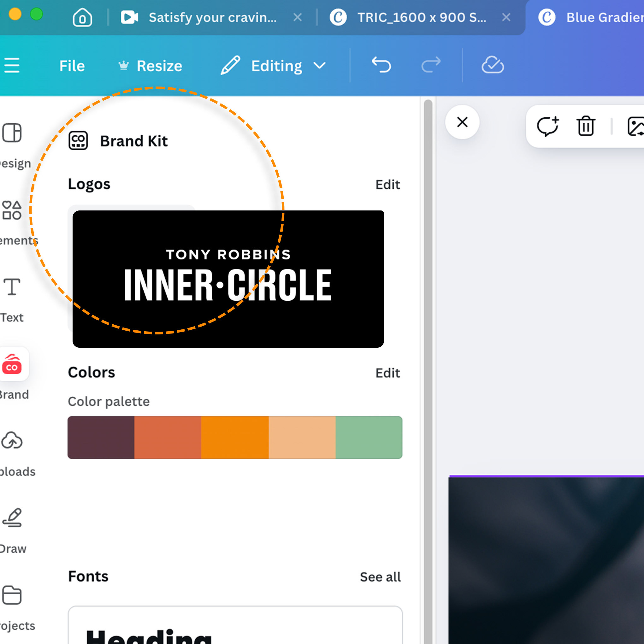644x644 pixels.
Task: Undo the last action
Action: coord(381,65)
